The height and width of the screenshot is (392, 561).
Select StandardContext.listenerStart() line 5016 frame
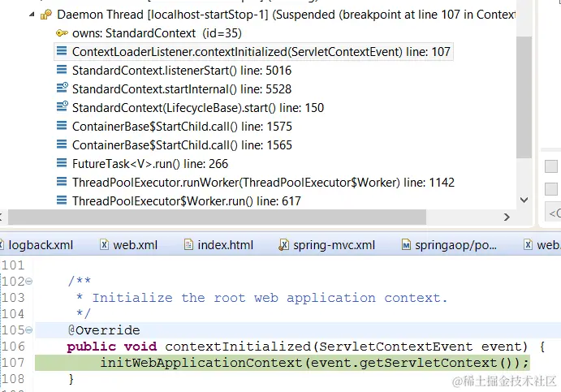tap(182, 71)
